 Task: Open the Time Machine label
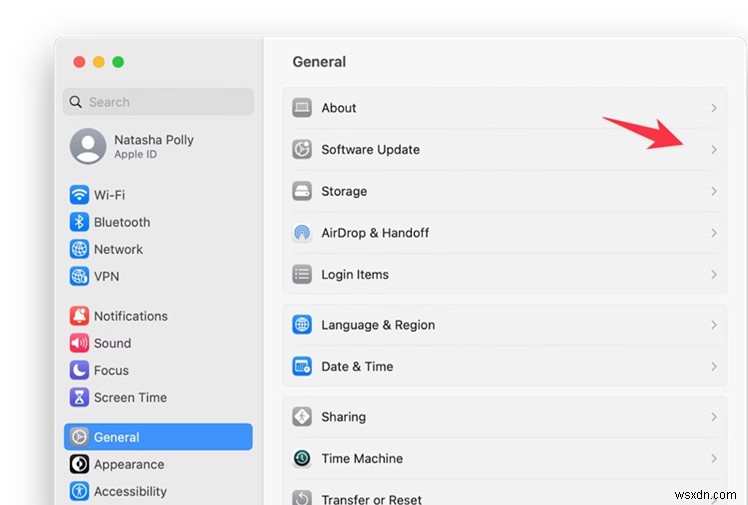(x=362, y=458)
